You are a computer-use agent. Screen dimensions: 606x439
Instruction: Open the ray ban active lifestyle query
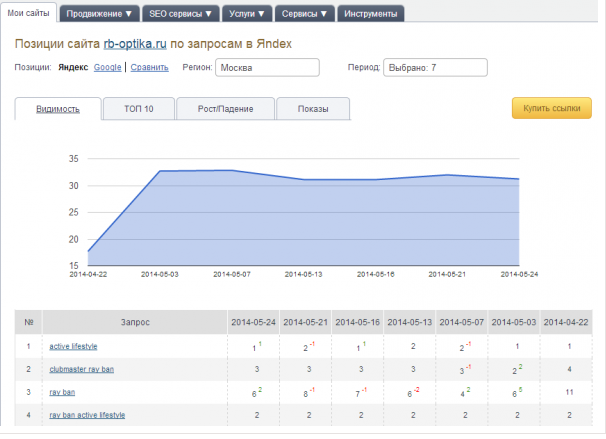87,415
